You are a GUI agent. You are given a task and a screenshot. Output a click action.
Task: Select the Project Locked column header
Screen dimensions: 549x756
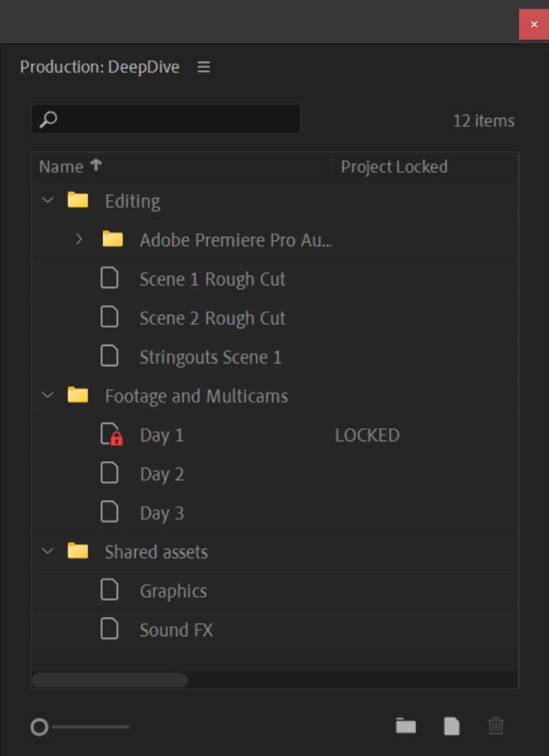click(x=394, y=166)
